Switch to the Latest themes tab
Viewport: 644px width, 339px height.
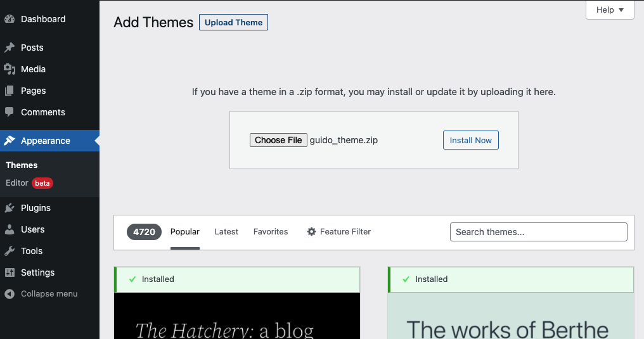point(226,232)
